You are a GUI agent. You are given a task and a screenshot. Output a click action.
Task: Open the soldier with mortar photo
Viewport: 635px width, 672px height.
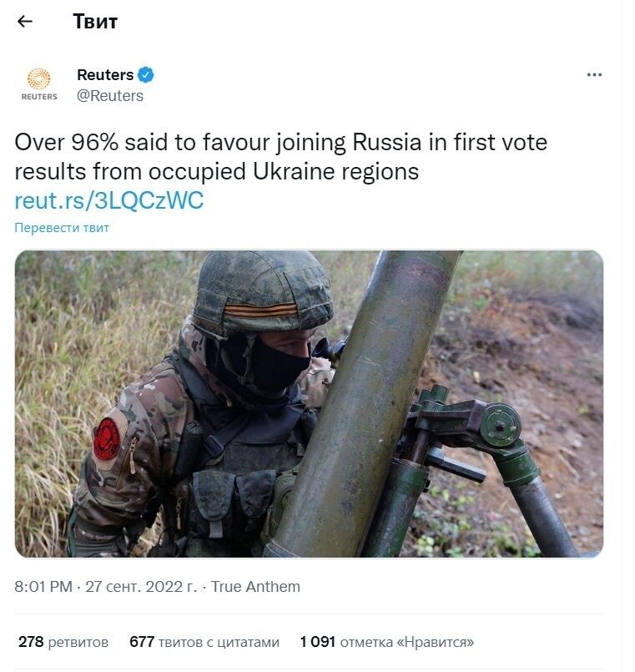pos(309,404)
